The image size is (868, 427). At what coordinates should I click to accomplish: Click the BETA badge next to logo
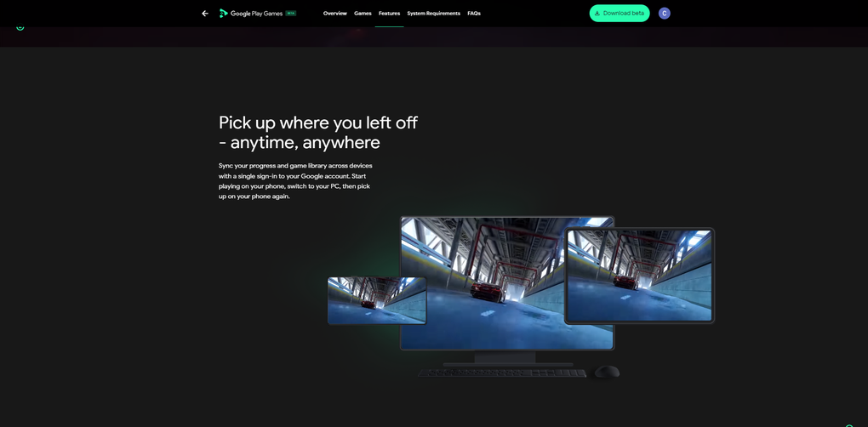coord(291,14)
